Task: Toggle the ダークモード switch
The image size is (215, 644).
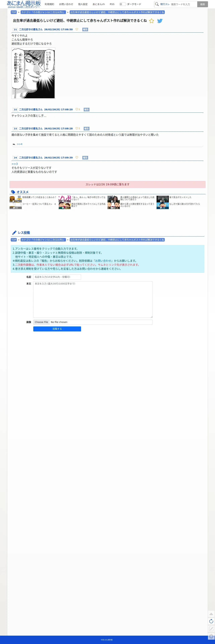Action: pos(123,4)
